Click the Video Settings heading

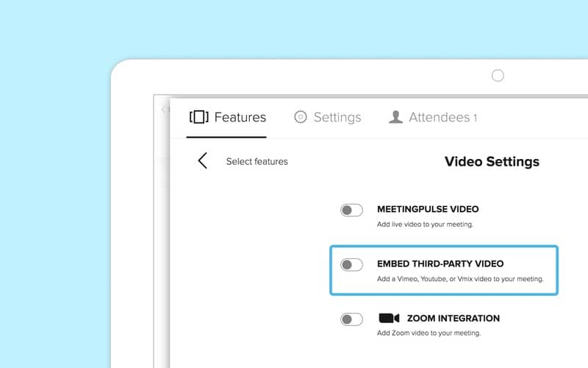coord(492,161)
